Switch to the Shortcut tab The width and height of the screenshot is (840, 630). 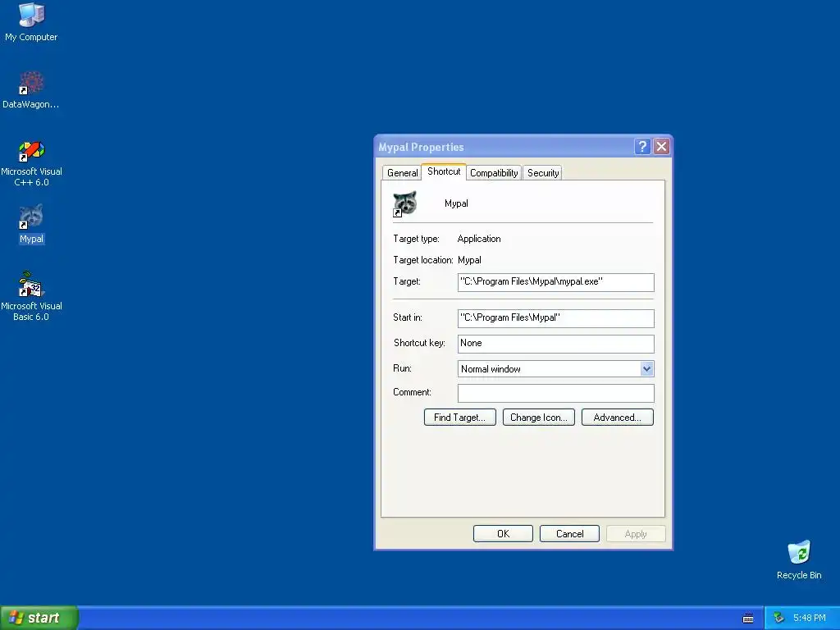(x=444, y=171)
